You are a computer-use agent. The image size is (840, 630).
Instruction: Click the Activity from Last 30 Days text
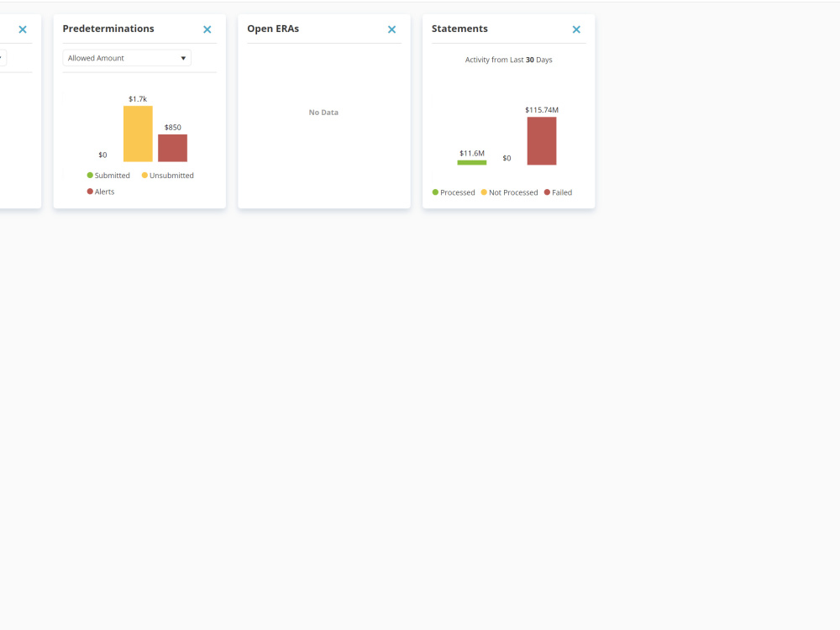(x=508, y=60)
